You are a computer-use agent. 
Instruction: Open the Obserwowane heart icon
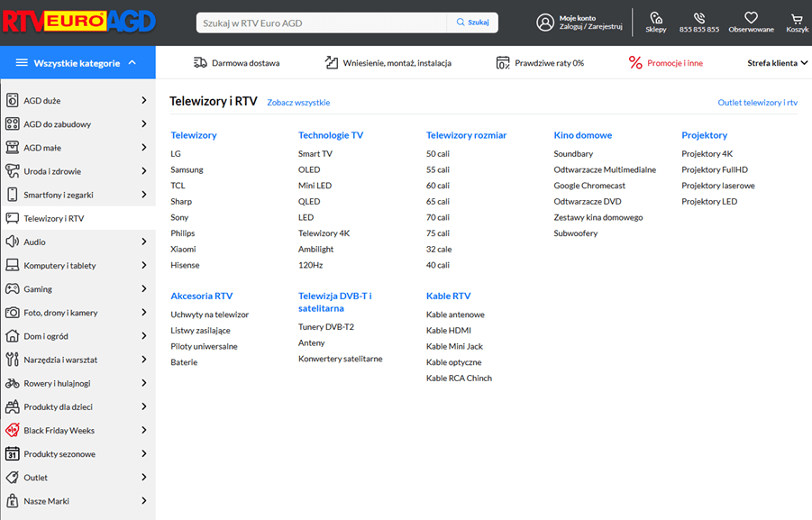(x=751, y=18)
